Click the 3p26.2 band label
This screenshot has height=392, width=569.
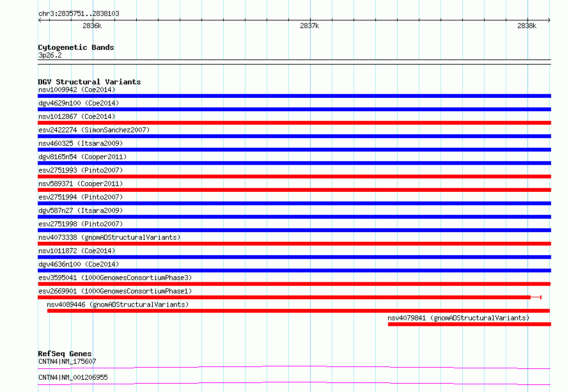[50, 55]
